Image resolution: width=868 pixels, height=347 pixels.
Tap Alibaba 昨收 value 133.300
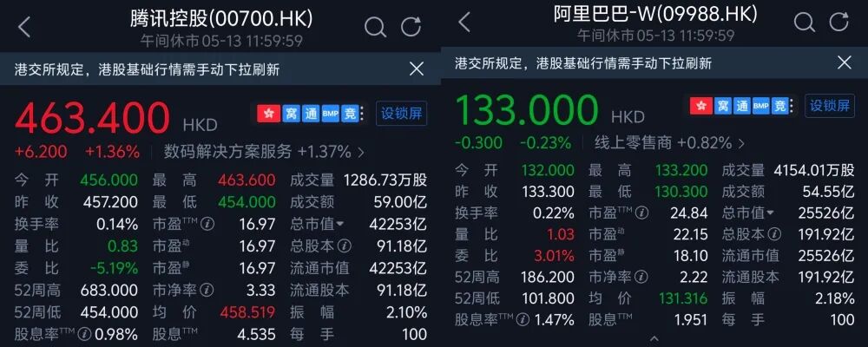pyautogui.click(x=548, y=192)
